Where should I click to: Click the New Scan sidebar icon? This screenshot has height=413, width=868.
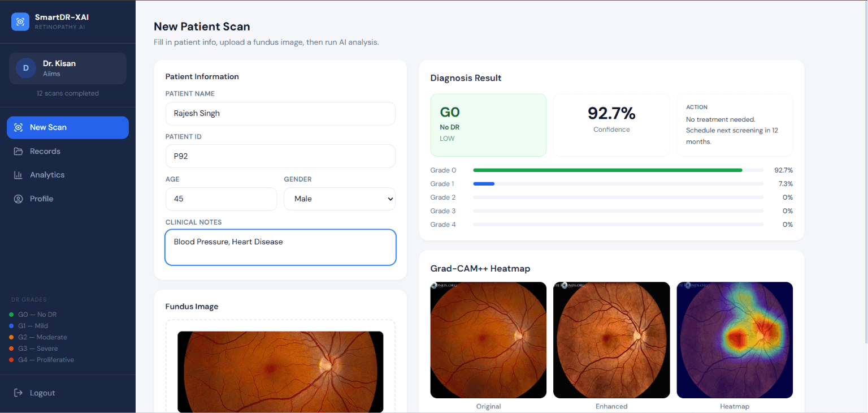(x=19, y=127)
